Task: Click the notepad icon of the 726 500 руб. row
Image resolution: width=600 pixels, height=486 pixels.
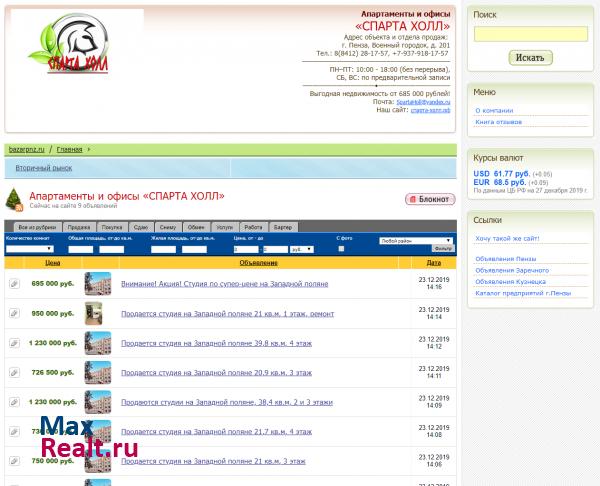Action: click(x=14, y=372)
